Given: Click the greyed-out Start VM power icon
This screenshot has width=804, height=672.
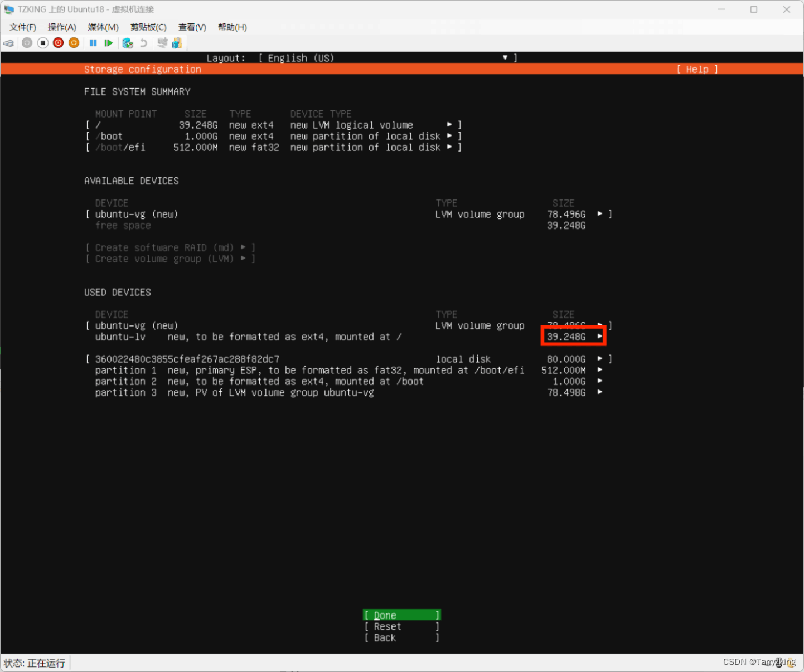Looking at the screenshot, I should pyautogui.click(x=27, y=43).
